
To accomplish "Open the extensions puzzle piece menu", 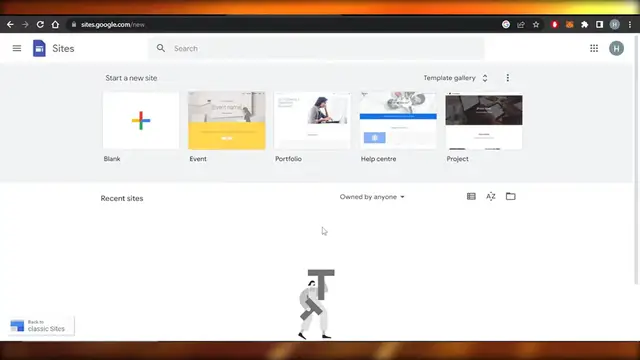I will 584,24.
